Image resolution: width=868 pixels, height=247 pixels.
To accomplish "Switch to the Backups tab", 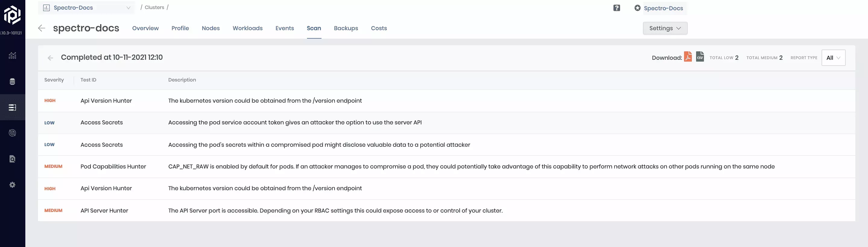I will tap(346, 28).
